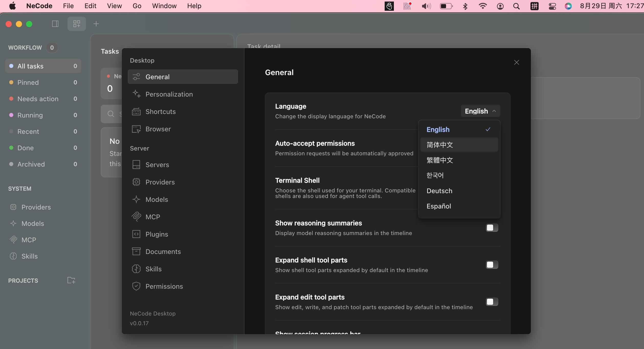Click the Permissions shield icon
The height and width of the screenshot is (349, 644).
tap(136, 286)
